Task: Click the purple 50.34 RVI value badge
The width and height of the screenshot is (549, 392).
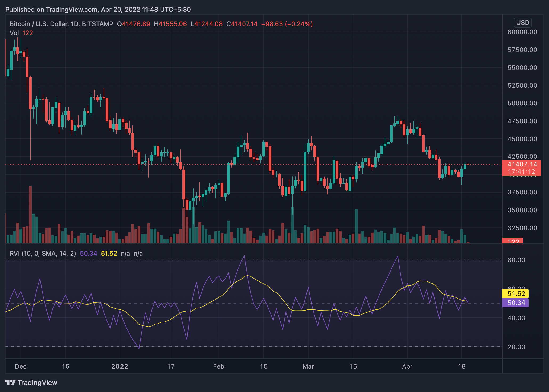Action: 515,303
